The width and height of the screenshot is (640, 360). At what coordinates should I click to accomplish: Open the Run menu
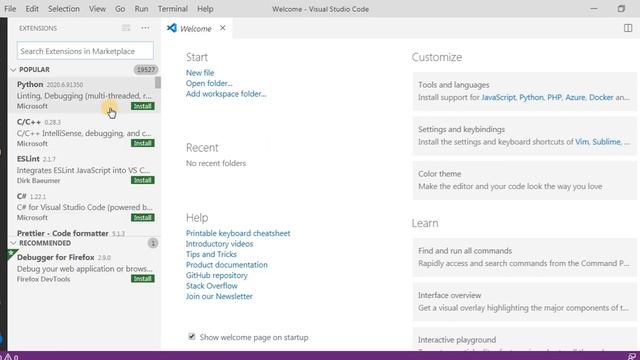click(x=141, y=9)
